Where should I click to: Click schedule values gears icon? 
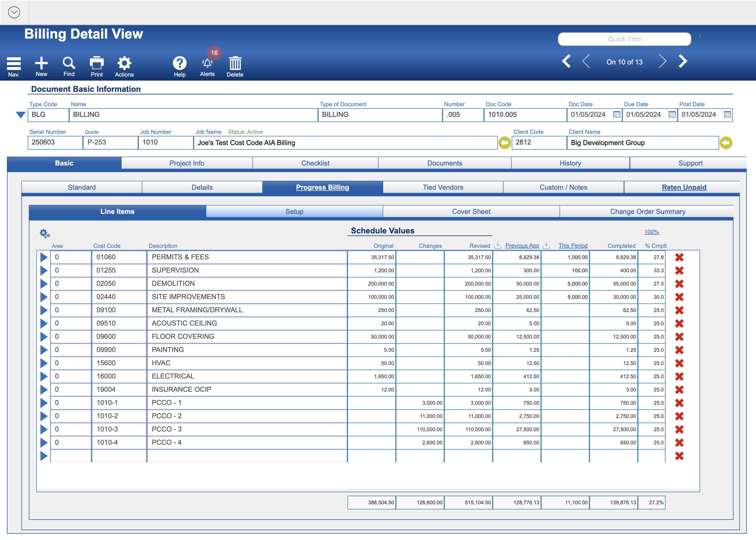click(x=45, y=233)
